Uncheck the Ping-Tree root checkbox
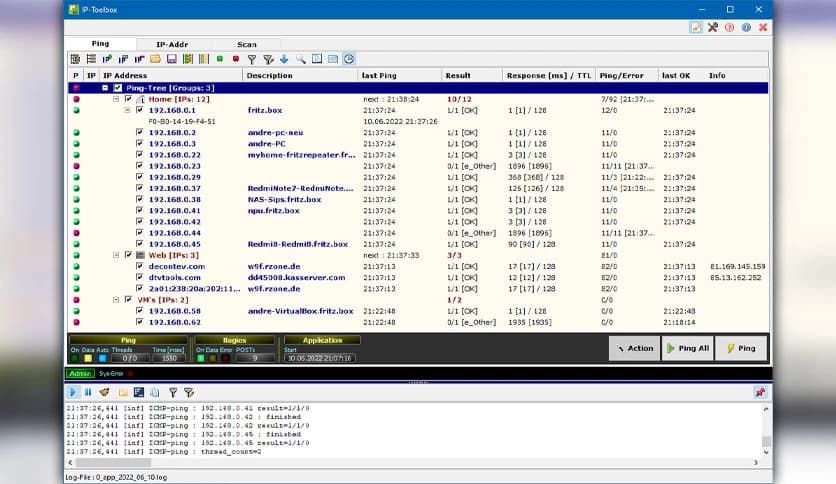This screenshot has height=484, width=836. pos(118,88)
